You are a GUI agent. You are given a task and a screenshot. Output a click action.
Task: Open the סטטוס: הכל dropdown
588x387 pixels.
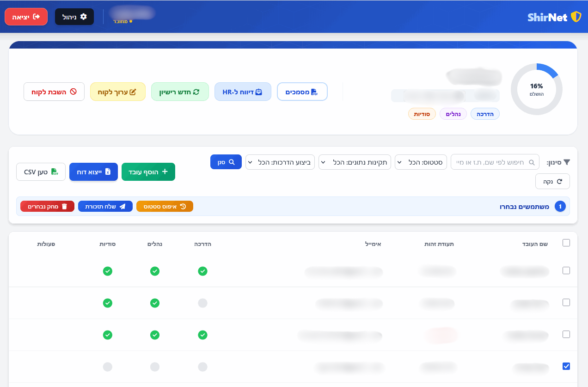421,162
